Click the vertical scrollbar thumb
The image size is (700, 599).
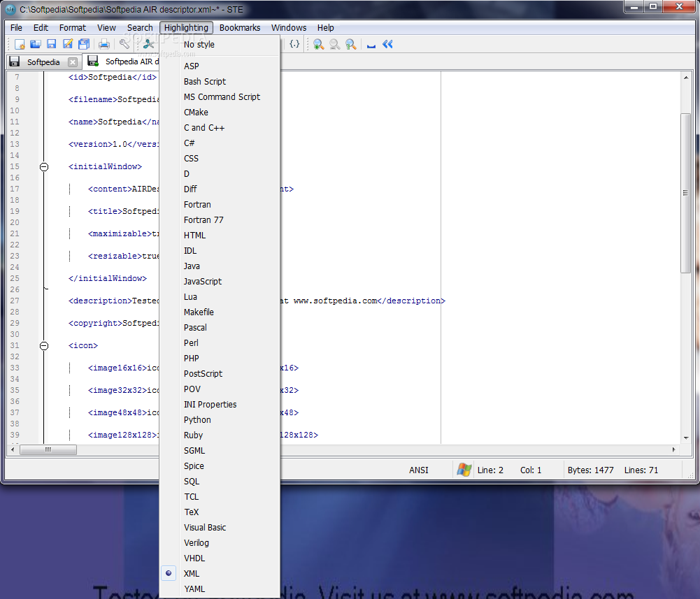pos(686,193)
